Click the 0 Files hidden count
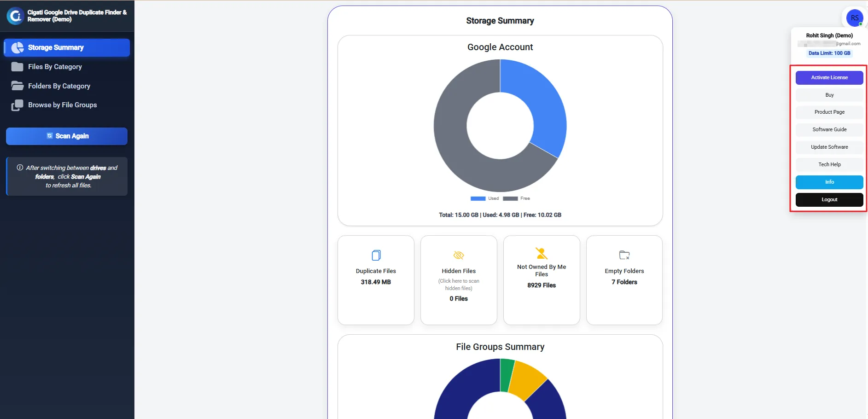The height and width of the screenshot is (419, 868). click(x=459, y=299)
